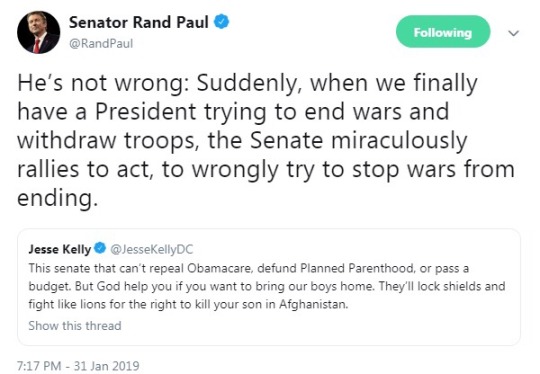Click the word Afghanistan in the quoted tweet
Viewport: 540px width, 374px height.
pos(313,304)
